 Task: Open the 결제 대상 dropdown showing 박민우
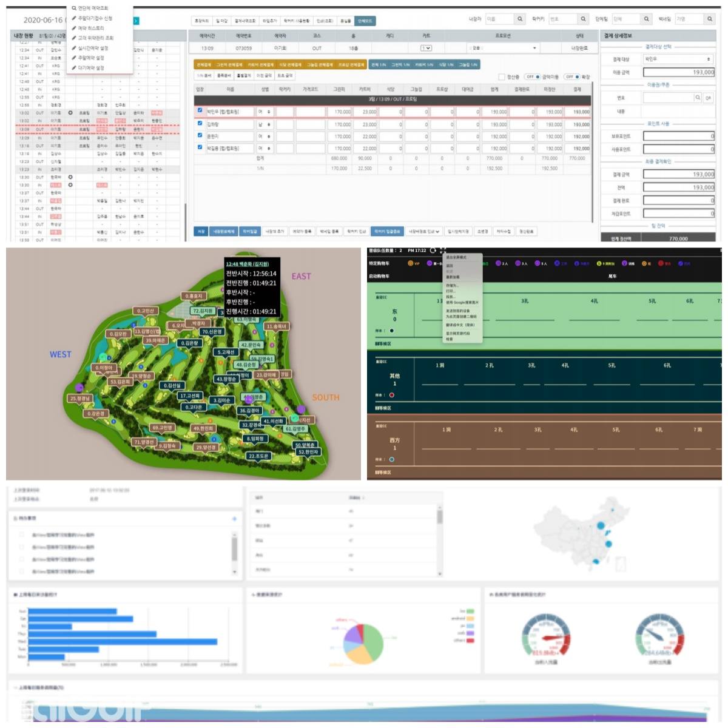click(x=677, y=59)
